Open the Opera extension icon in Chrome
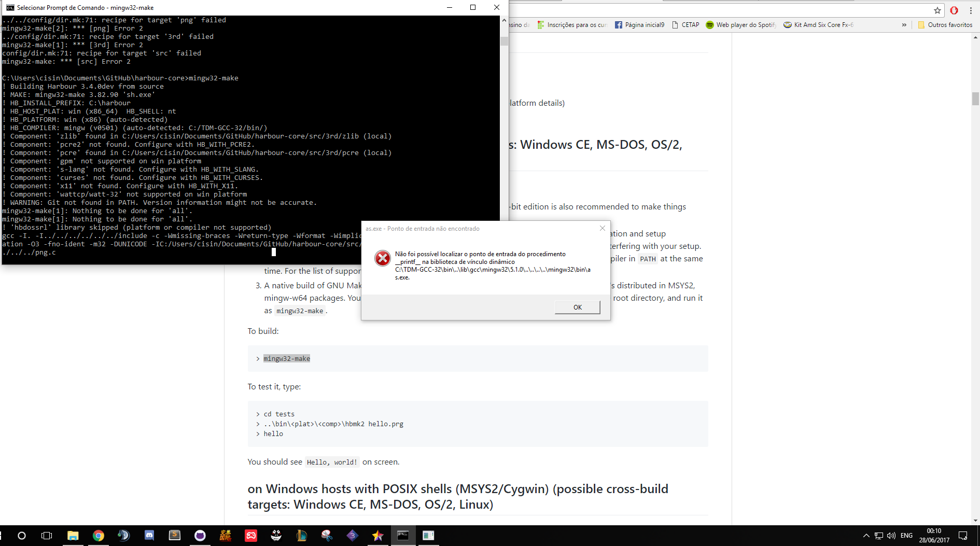Viewport: 980px width, 546px height. coord(954,10)
